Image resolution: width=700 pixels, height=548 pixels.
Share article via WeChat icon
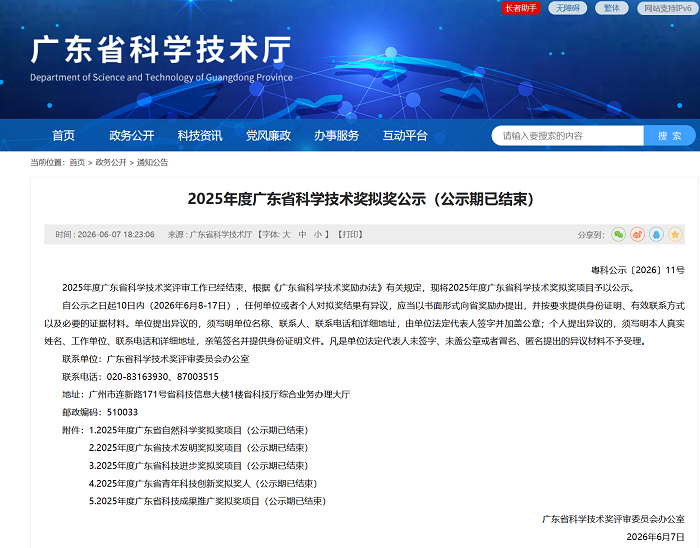pyautogui.click(x=618, y=234)
